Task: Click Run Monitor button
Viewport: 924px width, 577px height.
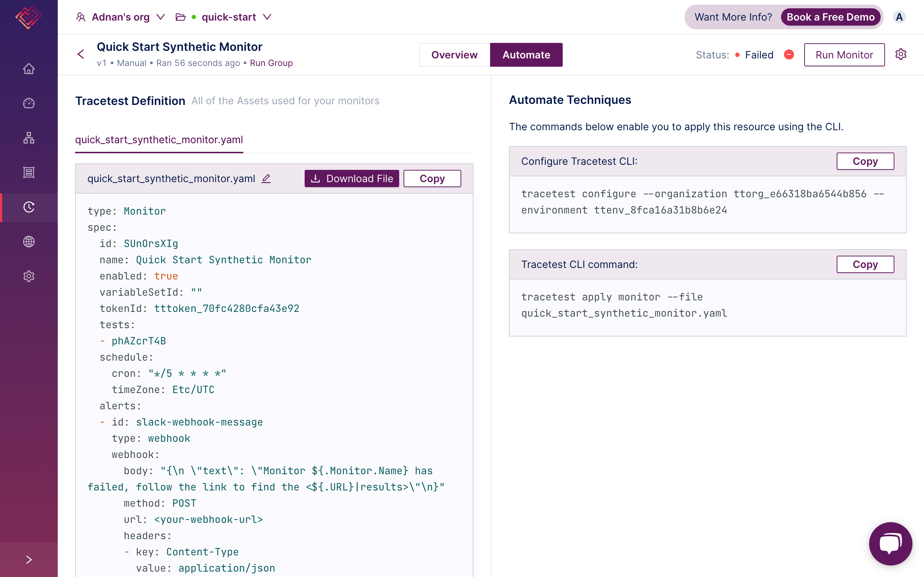Action: point(844,54)
